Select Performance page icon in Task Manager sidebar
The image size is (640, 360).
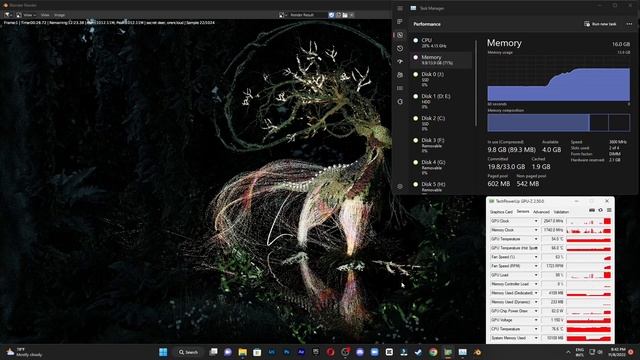(x=400, y=35)
